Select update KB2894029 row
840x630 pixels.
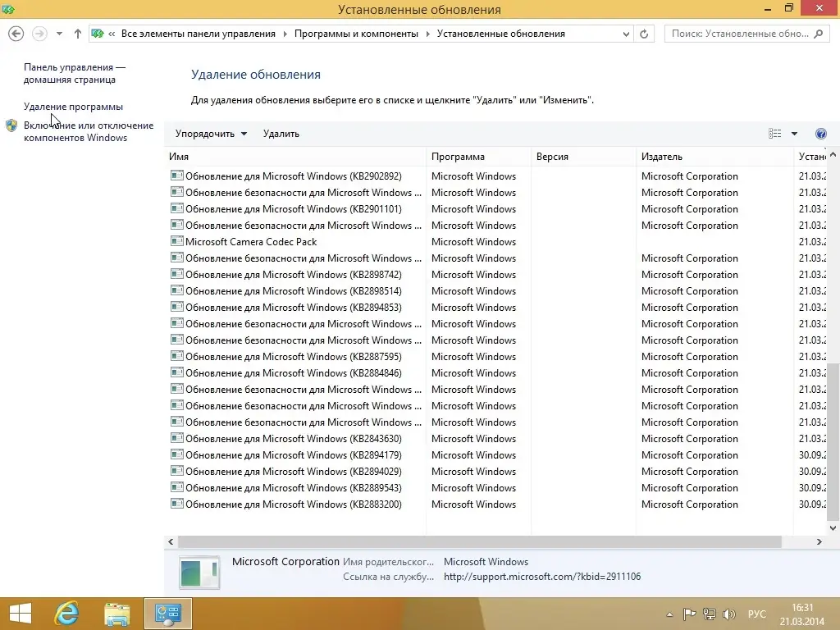[496, 472]
